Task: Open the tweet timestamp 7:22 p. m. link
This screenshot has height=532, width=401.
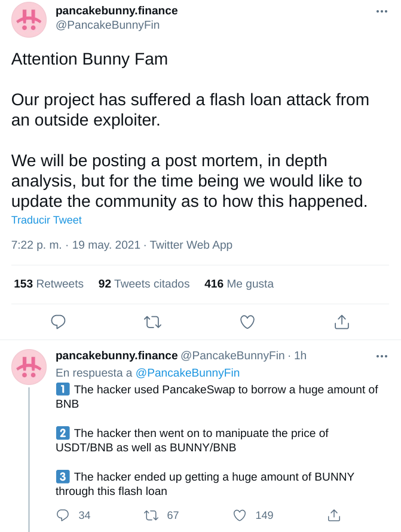Action: pyautogui.click(x=36, y=245)
